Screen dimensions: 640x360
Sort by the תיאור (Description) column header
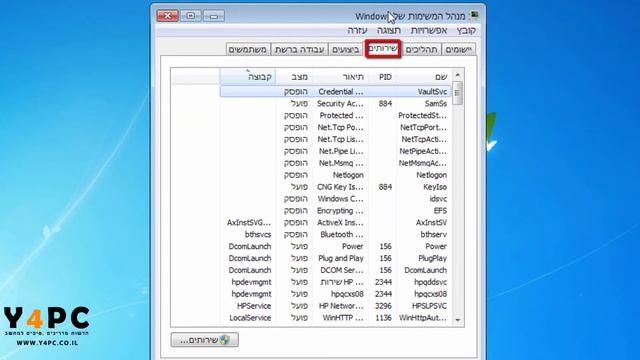pos(341,77)
